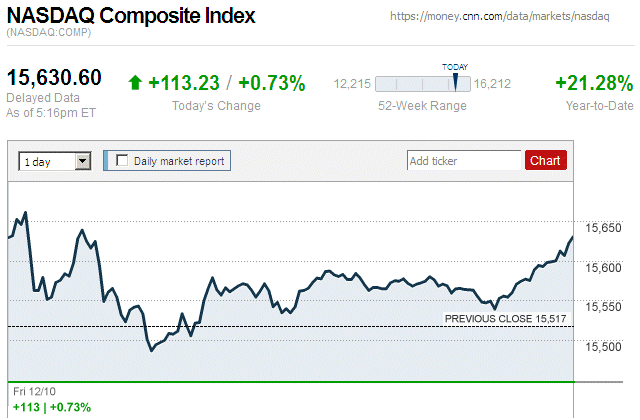Toggle the Daily market report checkbox
640x420 pixels.
pos(123,160)
